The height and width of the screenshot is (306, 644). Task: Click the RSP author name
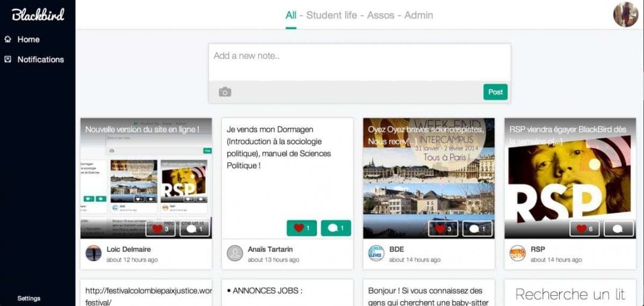[537, 249]
